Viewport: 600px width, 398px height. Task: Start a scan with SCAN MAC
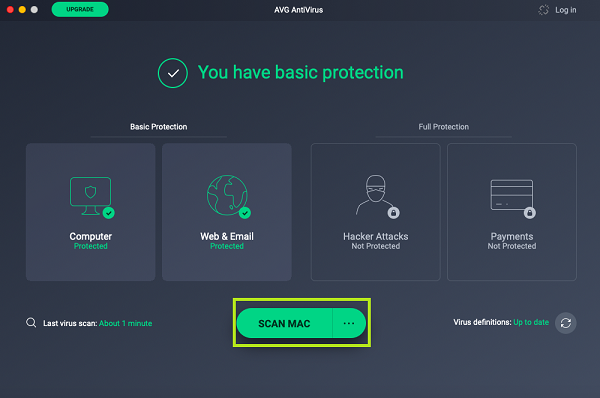(x=284, y=323)
